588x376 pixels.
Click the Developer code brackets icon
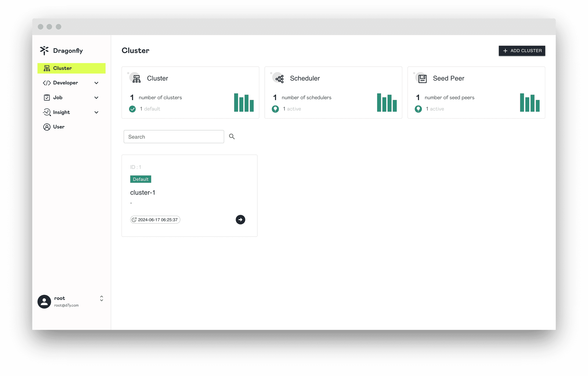[x=47, y=83]
